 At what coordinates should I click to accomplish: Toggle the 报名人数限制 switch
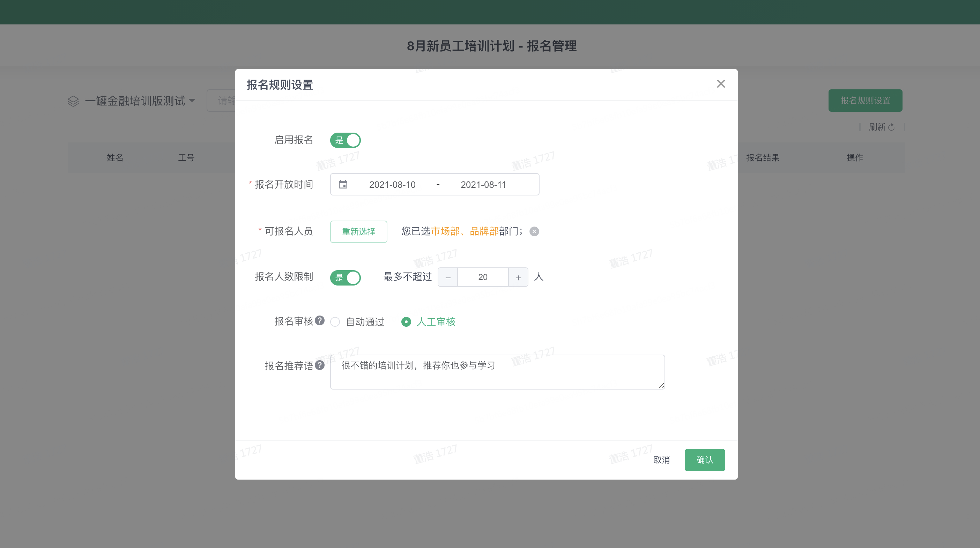coord(345,277)
